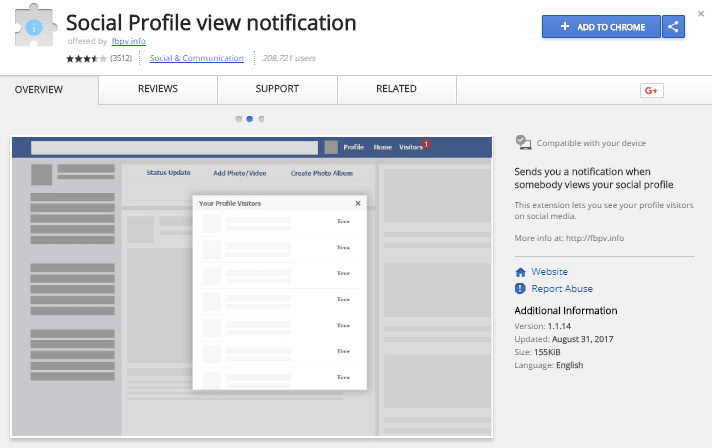Click the extension preview screenshot
Screen dimensions: 712x448
tap(252, 287)
